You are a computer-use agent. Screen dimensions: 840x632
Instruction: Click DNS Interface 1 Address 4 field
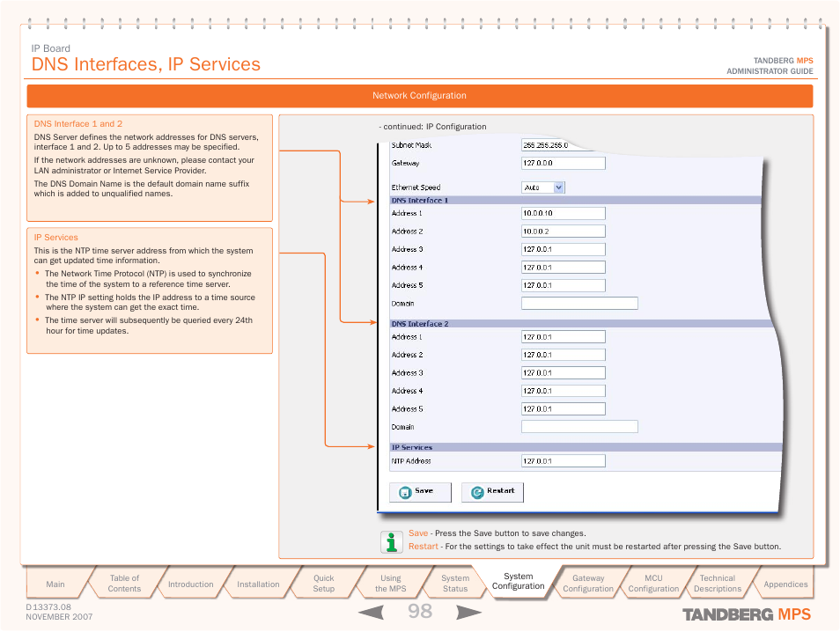point(563,268)
